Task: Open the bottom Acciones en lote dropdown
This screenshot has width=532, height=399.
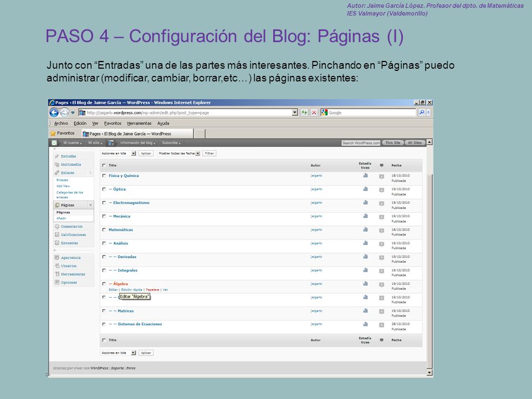Action: pos(118,353)
